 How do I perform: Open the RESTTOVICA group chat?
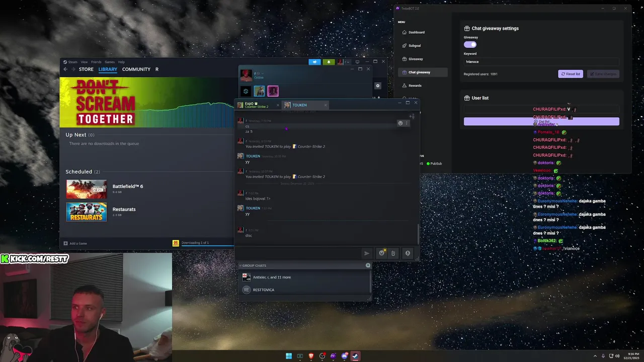[x=305, y=290]
